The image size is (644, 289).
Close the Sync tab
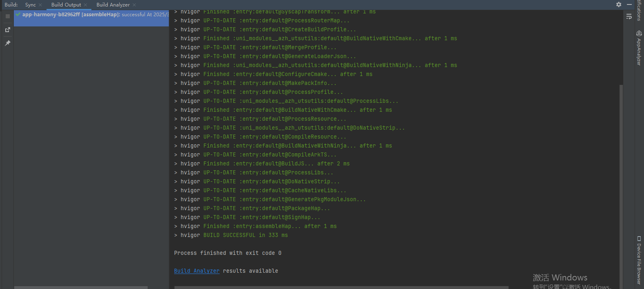40,5
